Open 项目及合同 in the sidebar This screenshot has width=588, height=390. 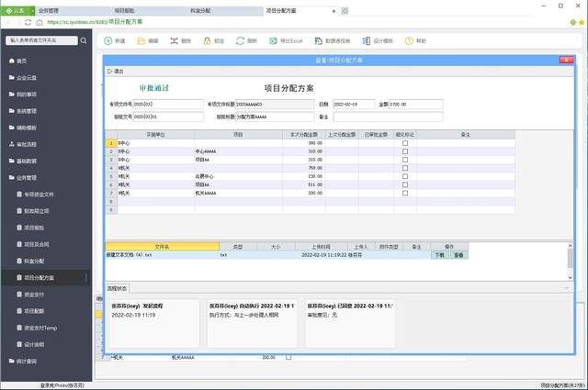coord(37,244)
